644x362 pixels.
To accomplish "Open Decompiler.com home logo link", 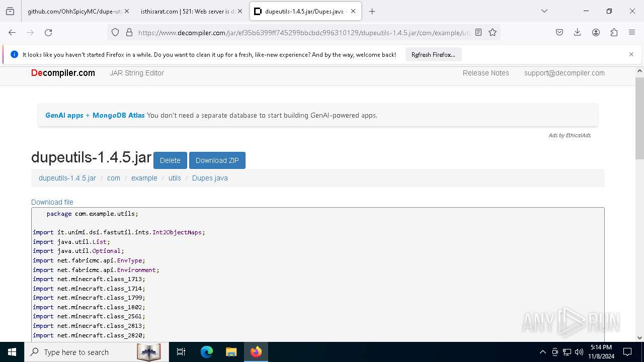I will [63, 73].
